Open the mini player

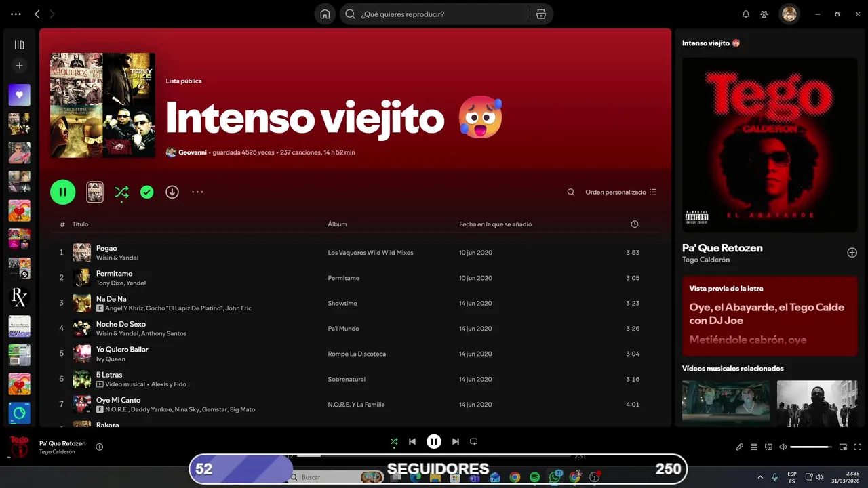[843, 447]
